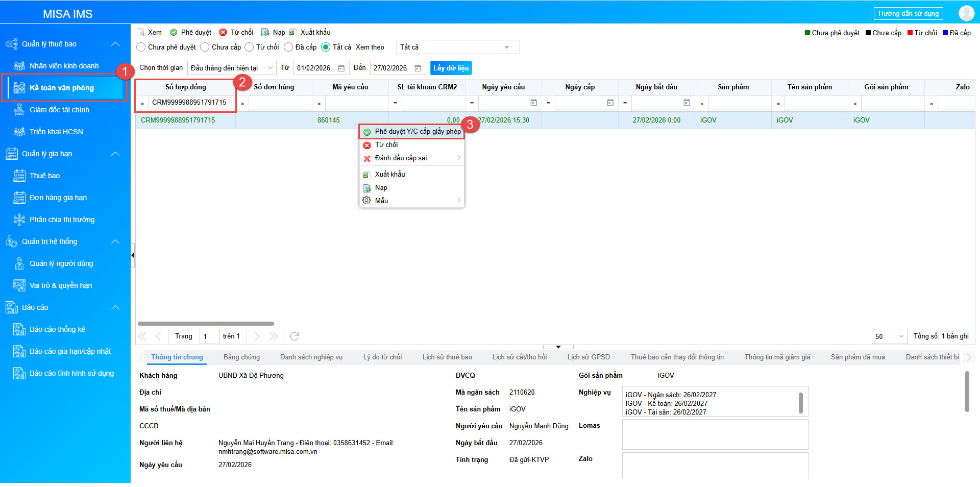This screenshot has width=980, height=487.
Task: Click the user avatar icon
Action: [x=966, y=13]
